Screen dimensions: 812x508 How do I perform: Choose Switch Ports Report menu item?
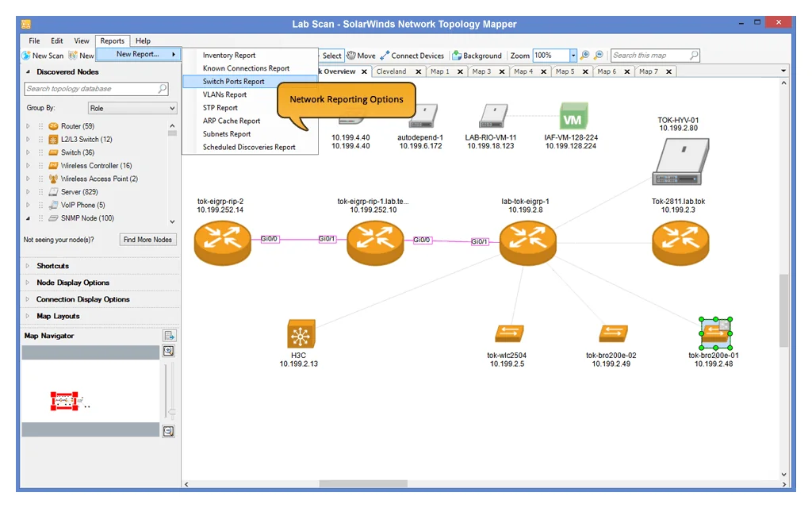tap(234, 82)
